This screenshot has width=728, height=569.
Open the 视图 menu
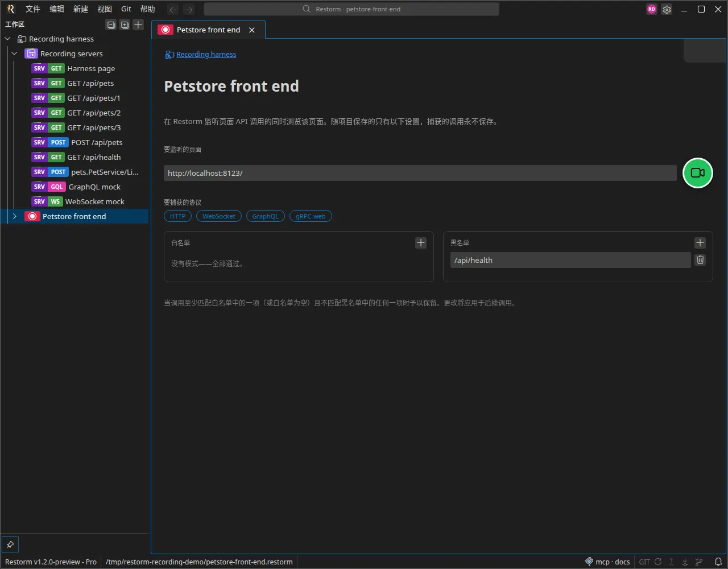pos(105,9)
